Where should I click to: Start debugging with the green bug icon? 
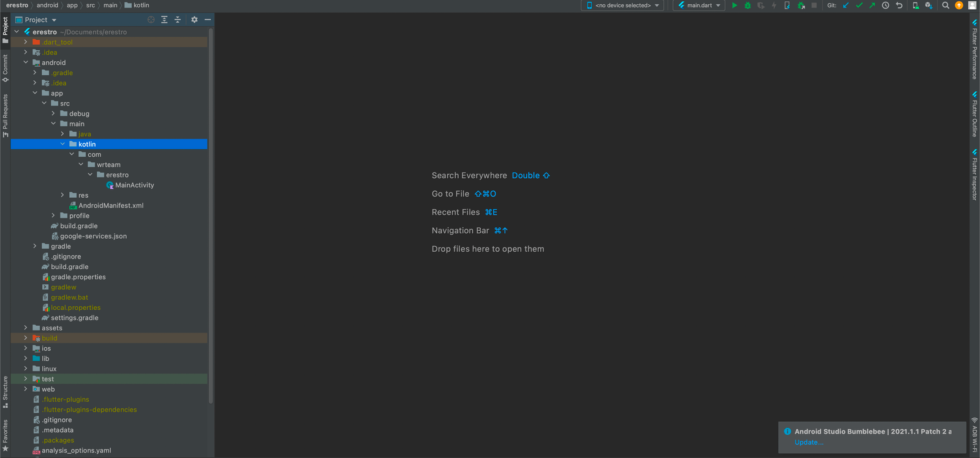[x=747, y=6]
